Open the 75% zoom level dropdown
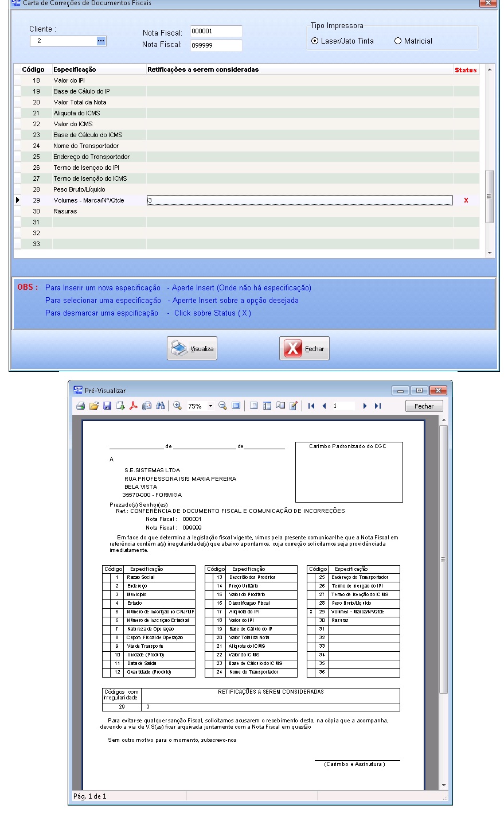This screenshot has width=504, height=813. pyautogui.click(x=210, y=406)
